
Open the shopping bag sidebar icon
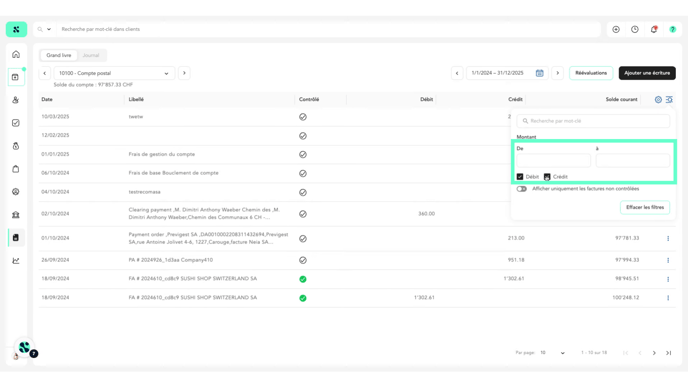tap(16, 169)
